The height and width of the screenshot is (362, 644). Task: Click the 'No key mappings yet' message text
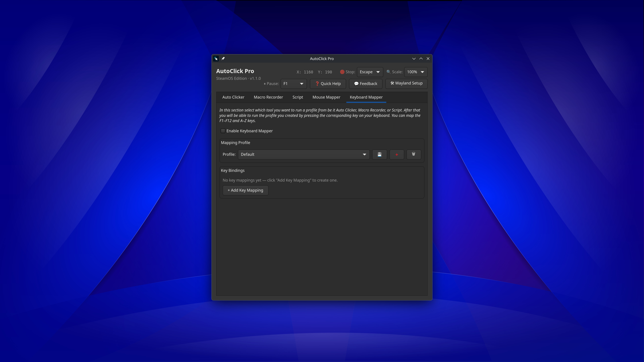[x=280, y=180]
